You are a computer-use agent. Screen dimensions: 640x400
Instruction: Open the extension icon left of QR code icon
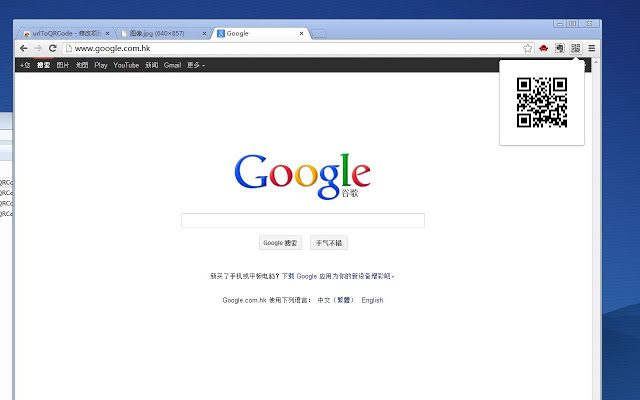[x=560, y=49]
